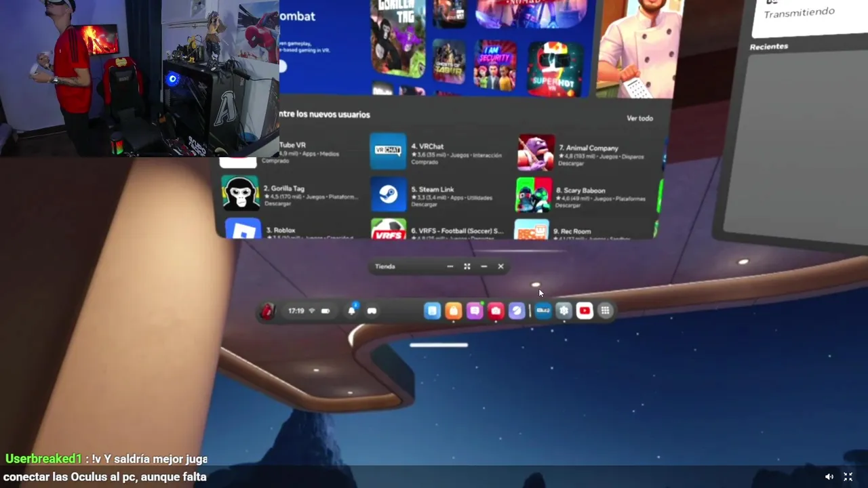This screenshot has width=868, height=488.
Task: Click the '3. Roblox' title text
Action: [281, 230]
